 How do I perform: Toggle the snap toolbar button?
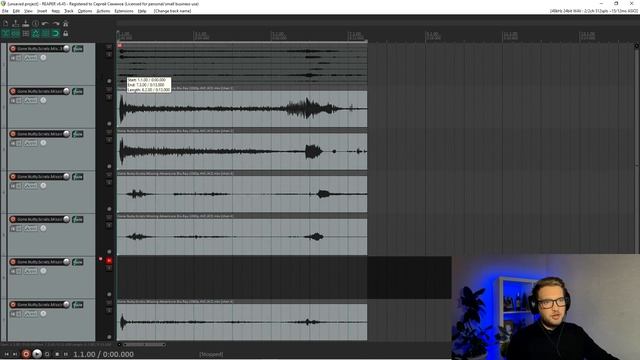click(x=55, y=33)
